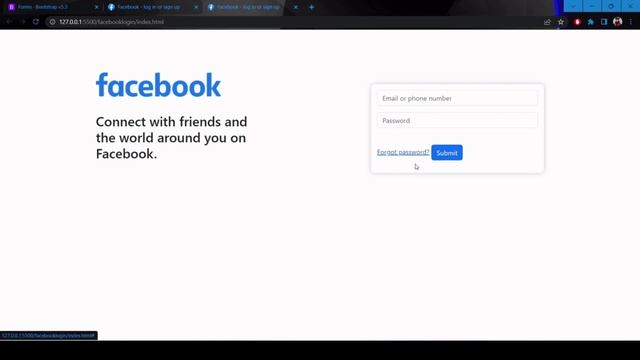
Task: Open the red adblock extension icon
Action: point(577,22)
